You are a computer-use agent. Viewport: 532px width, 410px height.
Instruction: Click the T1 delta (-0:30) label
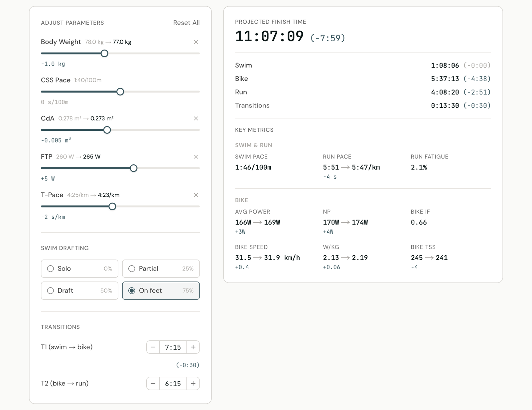click(188, 365)
